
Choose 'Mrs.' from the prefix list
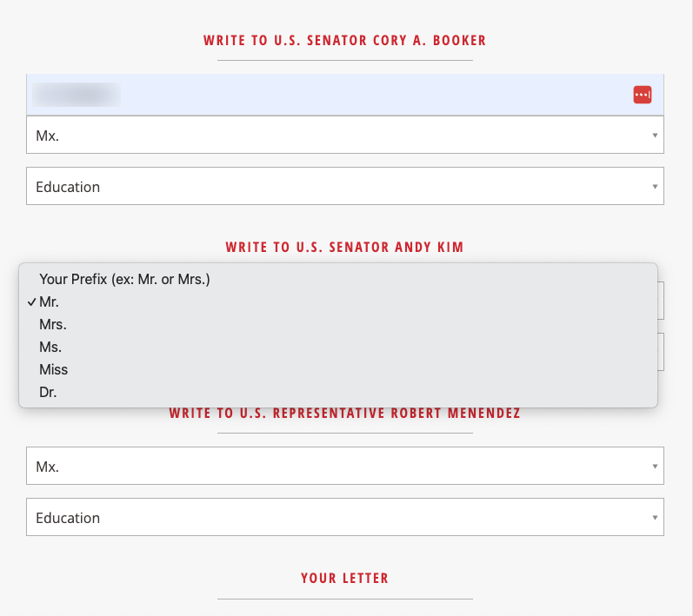338,325
